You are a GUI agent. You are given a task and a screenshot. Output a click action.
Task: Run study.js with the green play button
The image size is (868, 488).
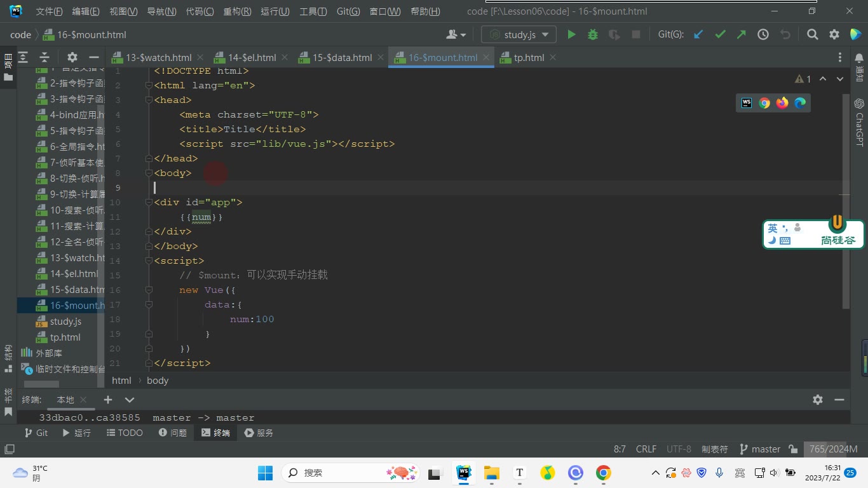point(571,35)
